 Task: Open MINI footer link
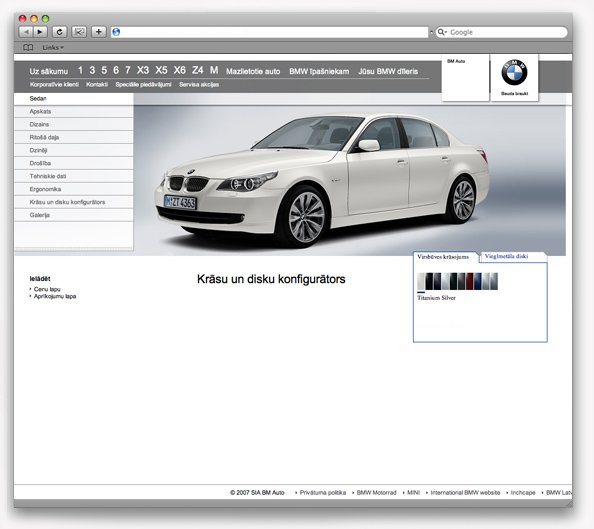click(x=413, y=493)
